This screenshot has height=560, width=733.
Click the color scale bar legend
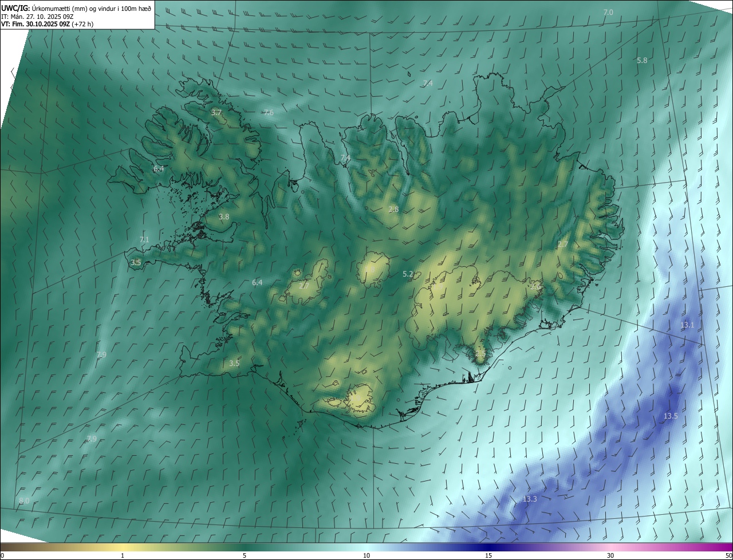[x=366, y=547]
